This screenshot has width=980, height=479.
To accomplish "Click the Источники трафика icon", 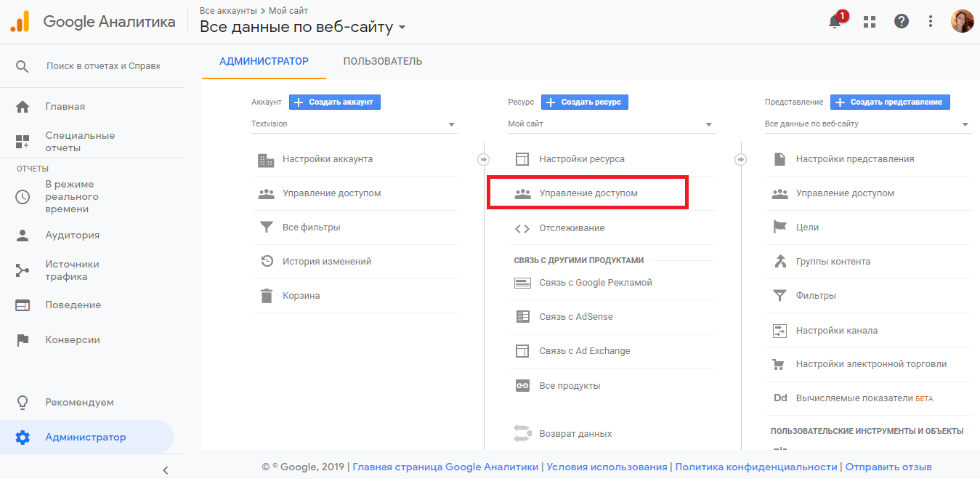I will tap(23, 270).
